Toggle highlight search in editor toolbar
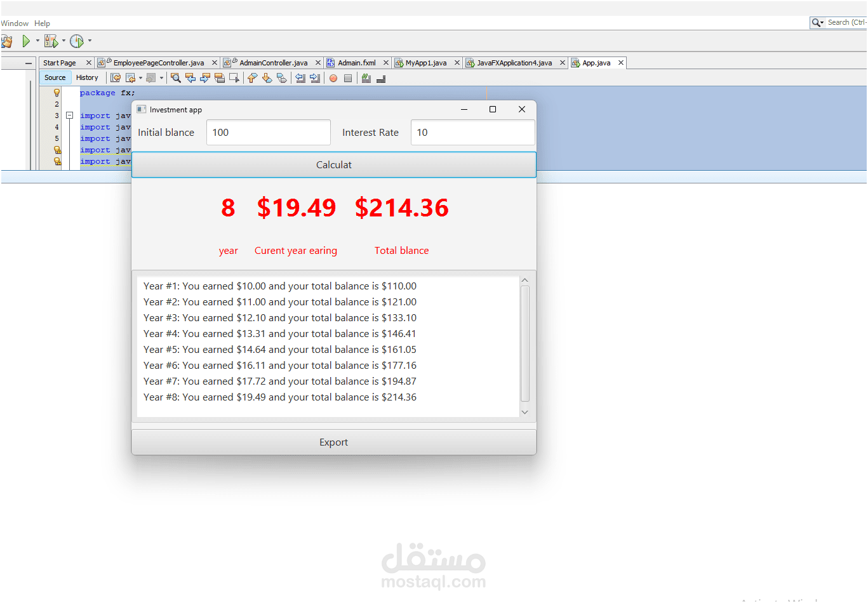 point(220,78)
